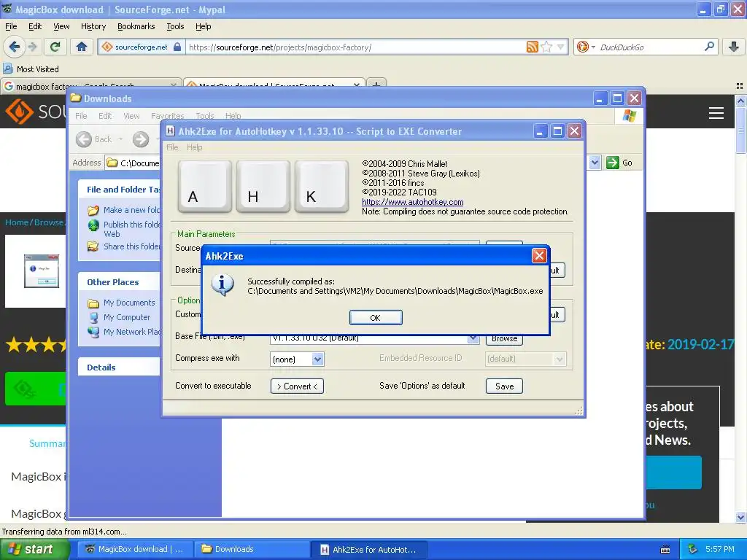Go to browser home page
This screenshot has width=747, height=560.
point(82,47)
